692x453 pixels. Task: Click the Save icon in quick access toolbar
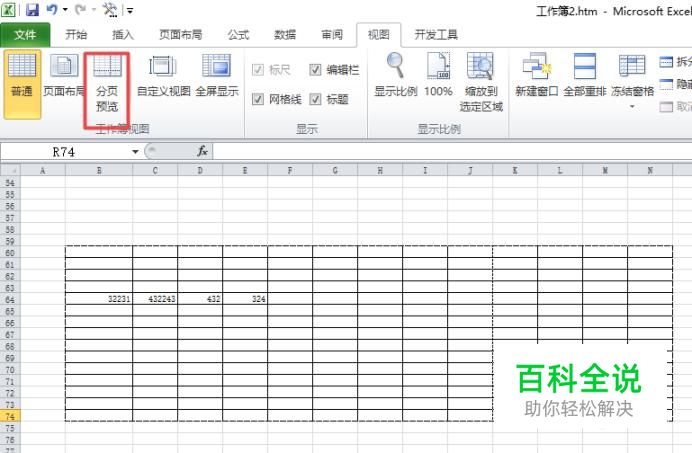33,9
